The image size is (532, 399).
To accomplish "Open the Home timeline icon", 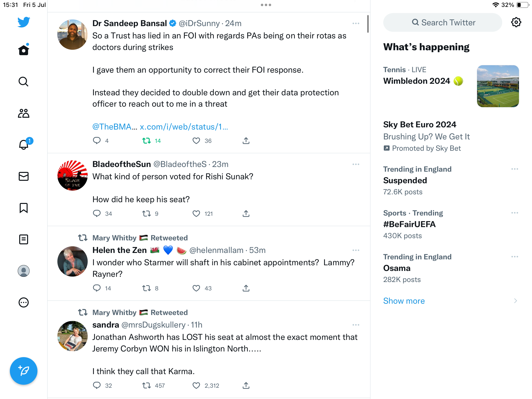I will (24, 50).
